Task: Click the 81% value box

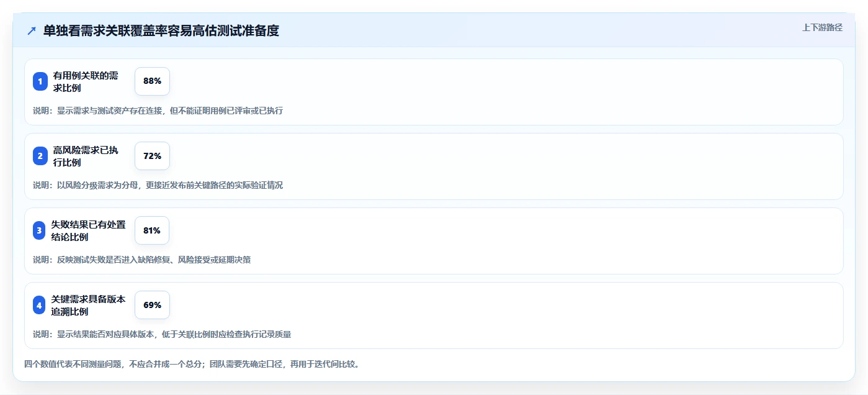Action: point(152,230)
